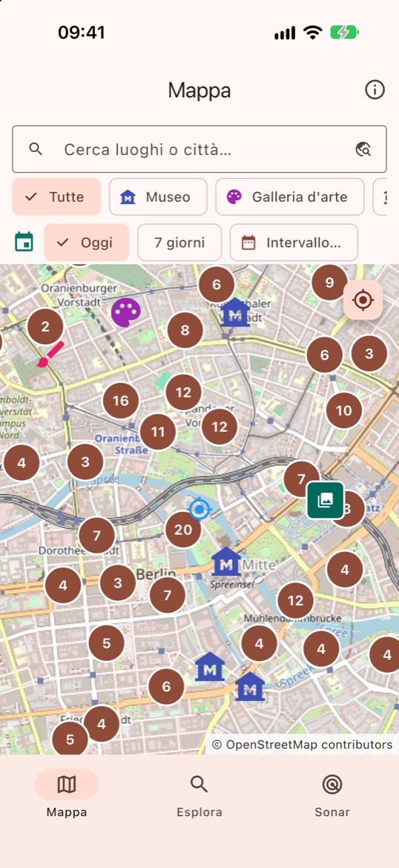This screenshot has height=868, width=399.
Task: Tap the calendar icon in Intervallo chip
Action: [x=248, y=243]
